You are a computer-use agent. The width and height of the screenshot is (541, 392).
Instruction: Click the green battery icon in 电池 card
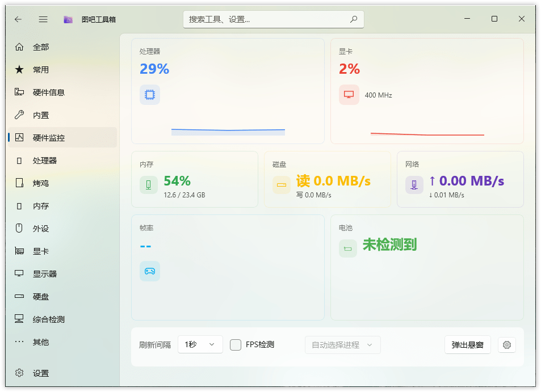point(348,248)
